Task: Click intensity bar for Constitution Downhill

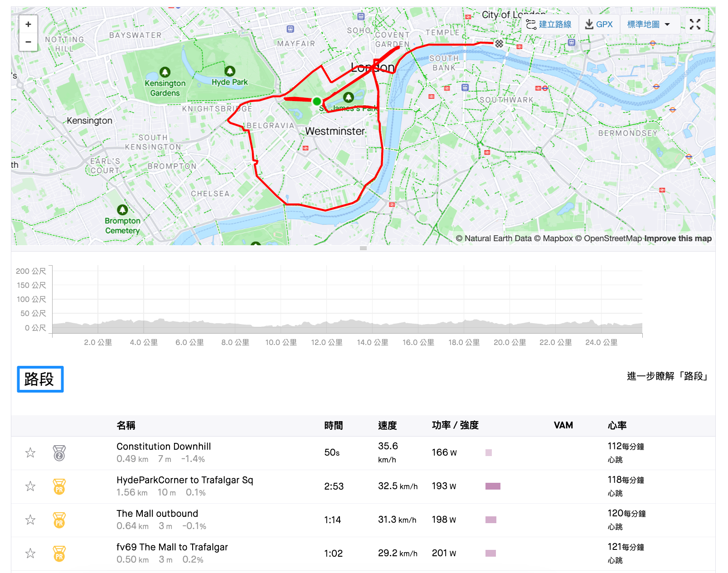Action: pyautogui.click(x=489, y=452)
